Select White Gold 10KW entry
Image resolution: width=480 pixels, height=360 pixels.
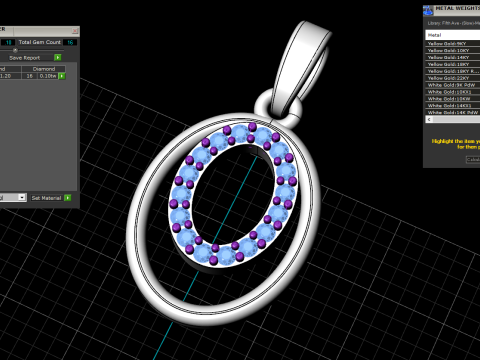(453, 99)
